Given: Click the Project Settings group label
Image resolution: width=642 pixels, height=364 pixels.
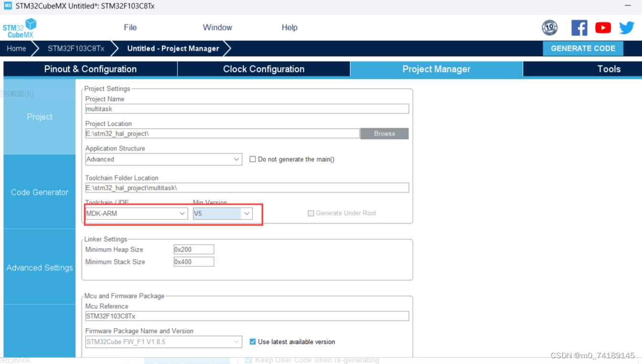Looking at the screenshot, I should (107, 89).
